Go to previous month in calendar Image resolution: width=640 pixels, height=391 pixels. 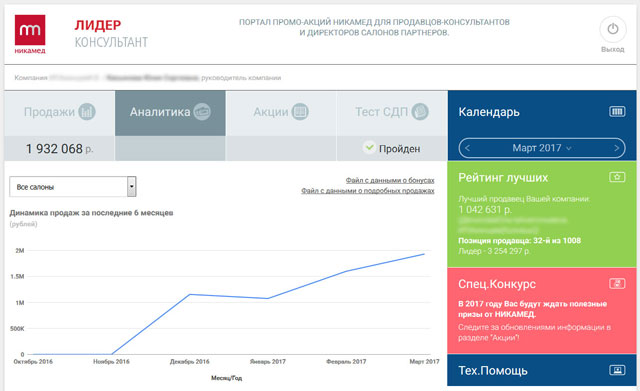pyautogui.click(x=468, y=148)
